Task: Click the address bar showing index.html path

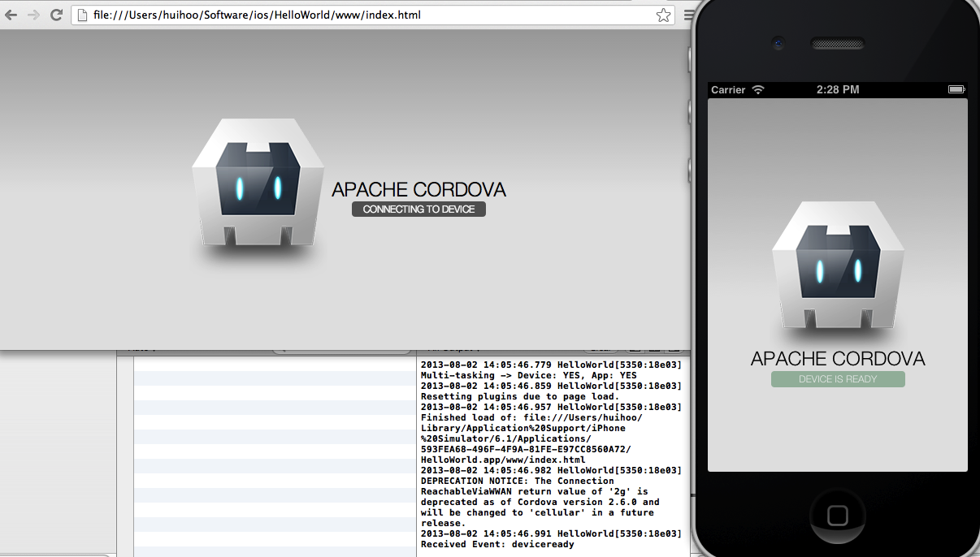Action: coord(325,15)
